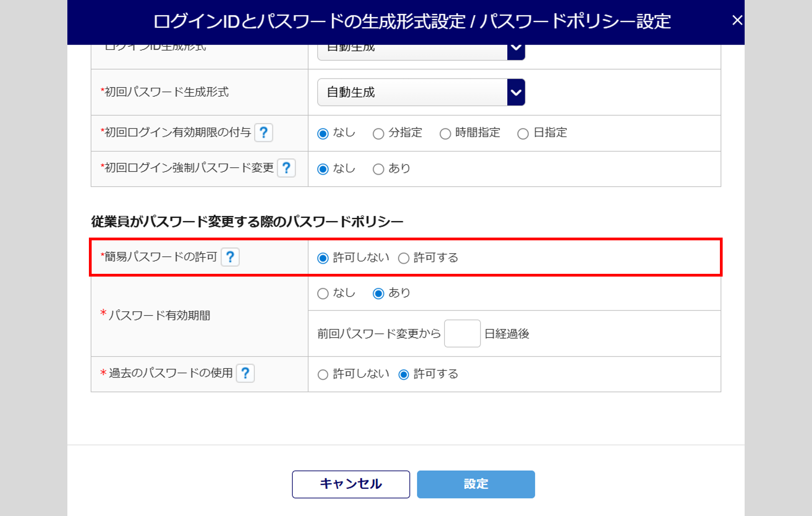
Task: Select 分指定 for first login expiry
Action: coord(379,134)
